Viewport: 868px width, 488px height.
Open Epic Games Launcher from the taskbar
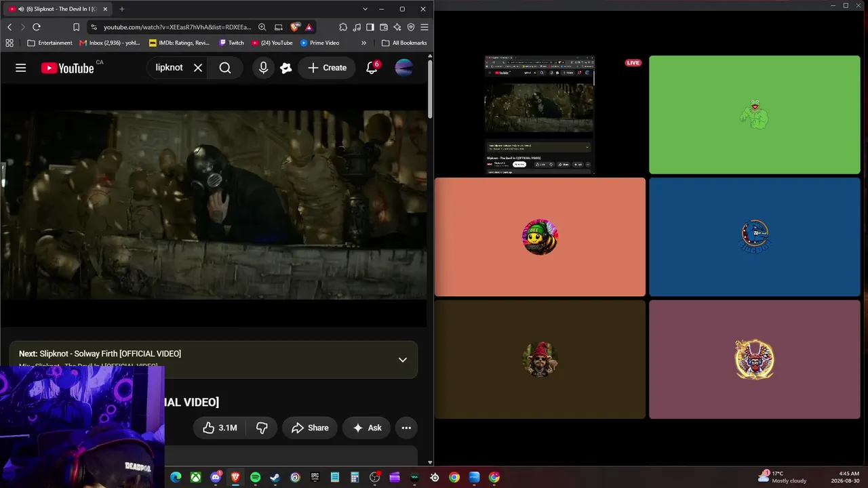[x=315, y=477]
